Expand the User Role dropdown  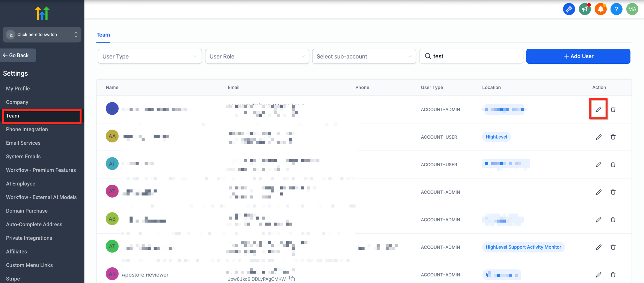click(x=257, y=56)
